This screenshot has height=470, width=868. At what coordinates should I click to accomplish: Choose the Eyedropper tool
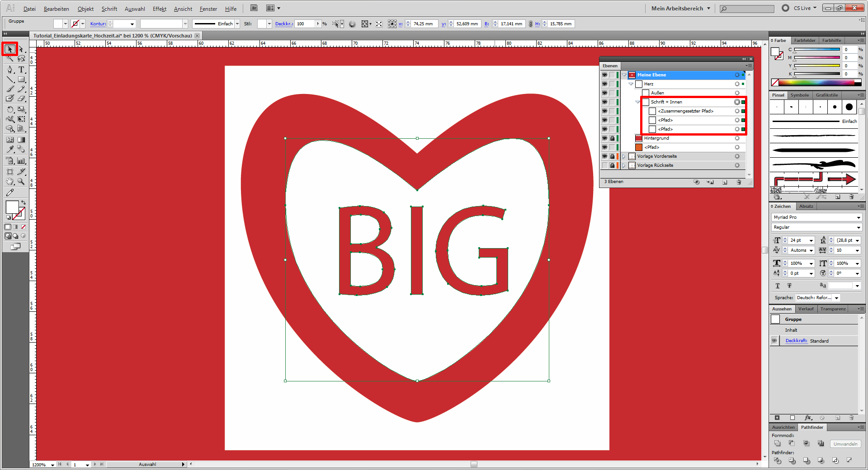point(10,149)
